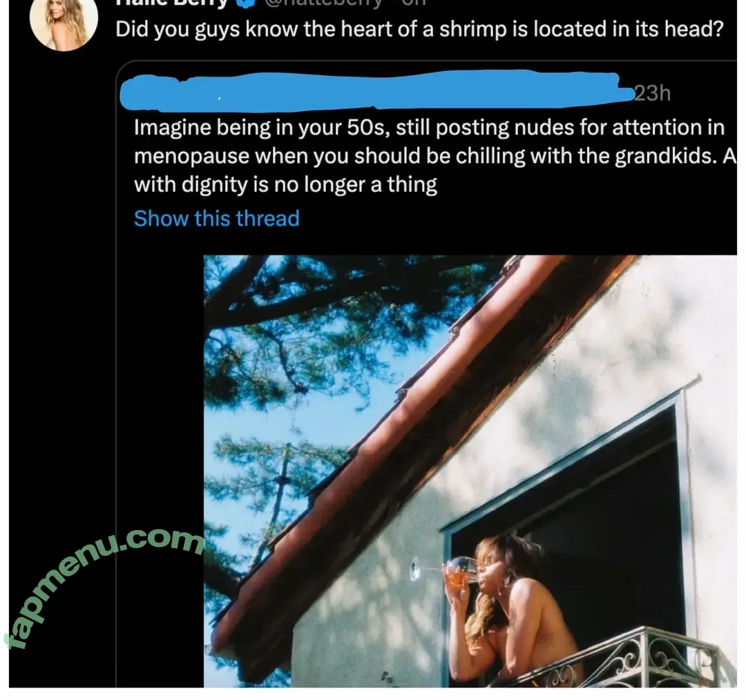746x700 pixels.
Task: Open the 23h timestamp of quoted tweet
Action: coord(652,93)
